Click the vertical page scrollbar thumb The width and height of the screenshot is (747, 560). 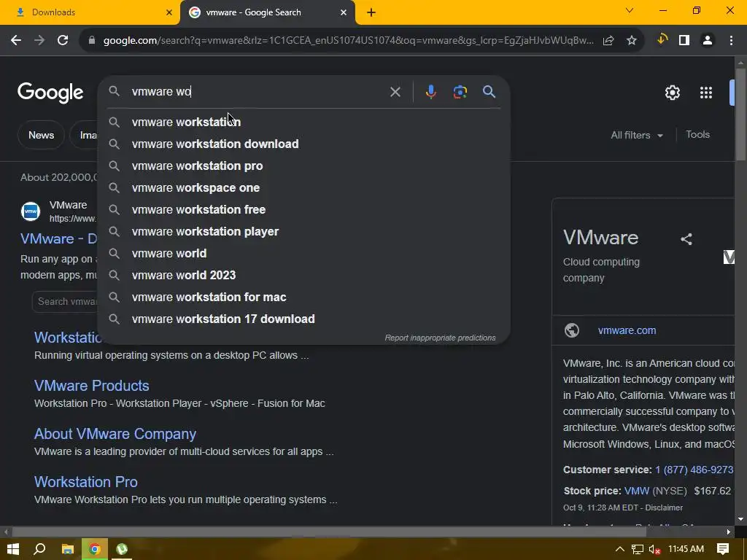740,114
